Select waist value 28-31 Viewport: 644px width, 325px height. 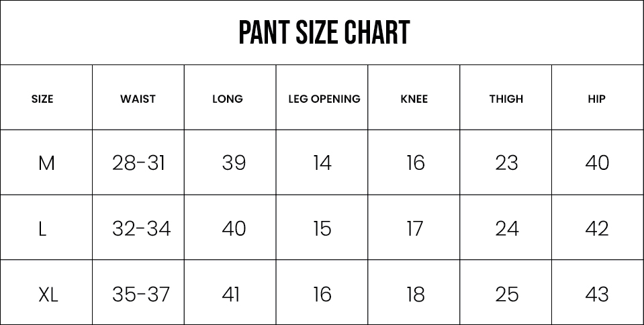138,163
